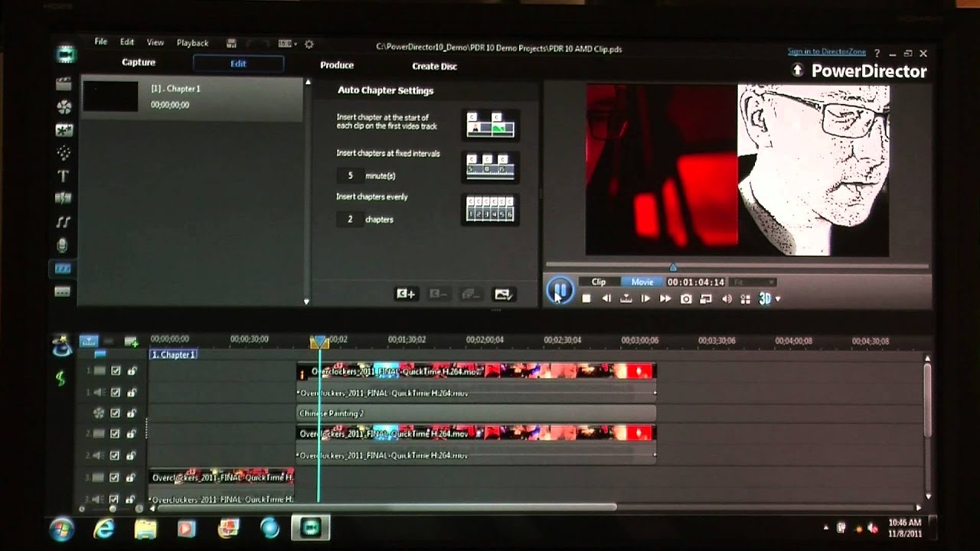
Task: Open the Media Room clapperboard icon
Action: pyautogui.click(x=64, y=83)
